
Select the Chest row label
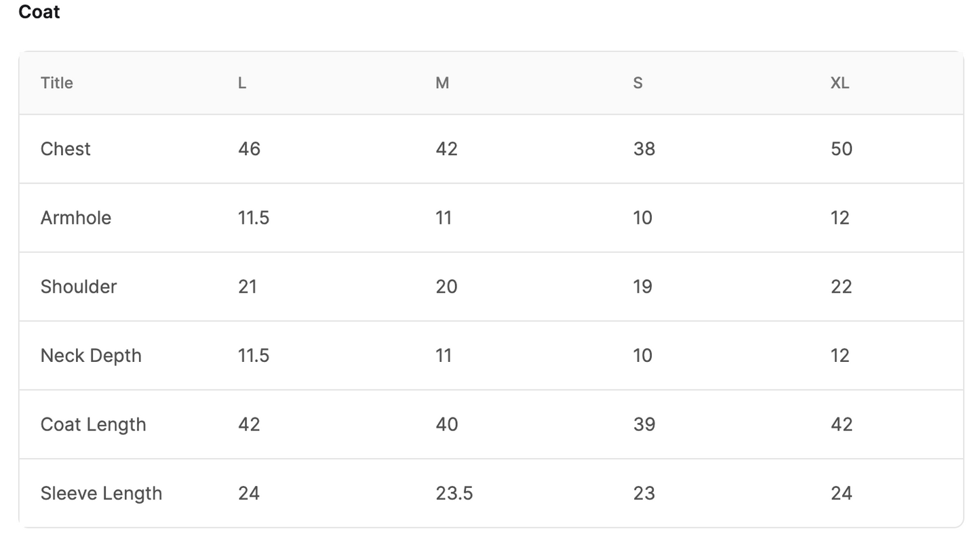tap(65, 149)
